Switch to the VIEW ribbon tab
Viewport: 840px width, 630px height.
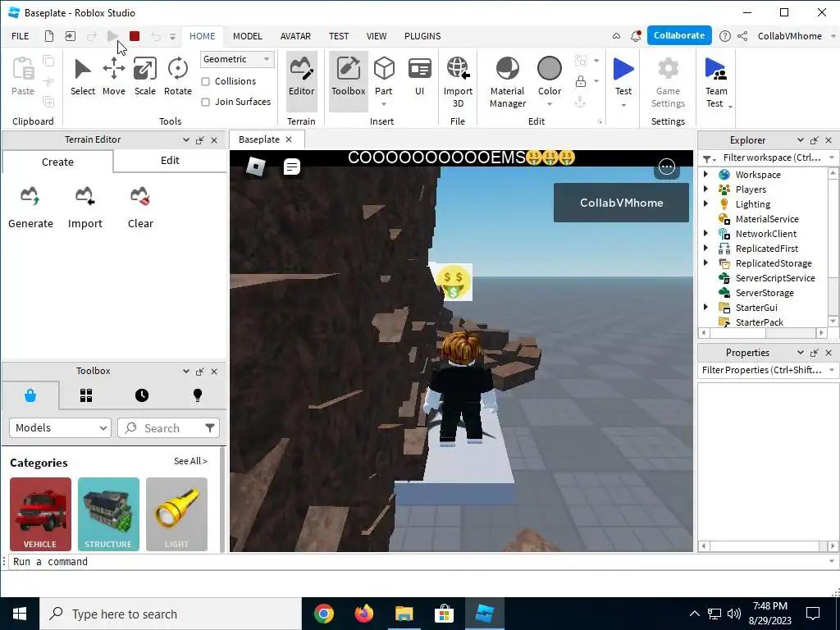point(377,36)
